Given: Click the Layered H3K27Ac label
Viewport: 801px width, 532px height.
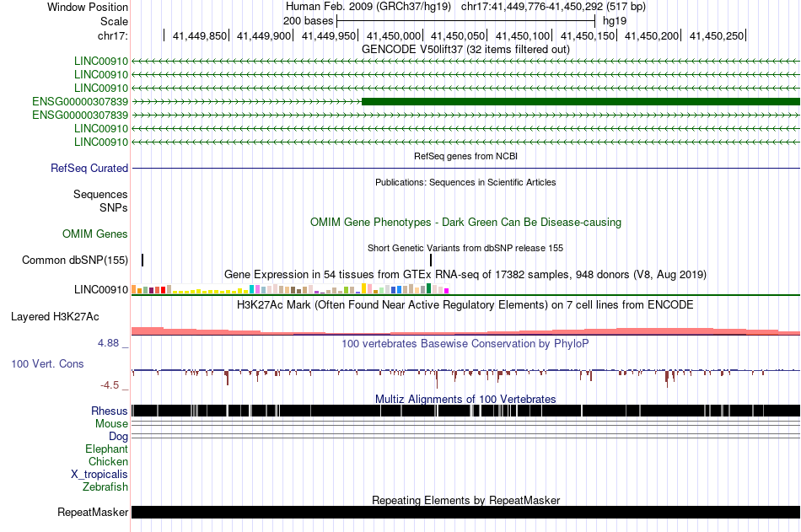Looking at the screenshot, I should click(x=55, y=317).
